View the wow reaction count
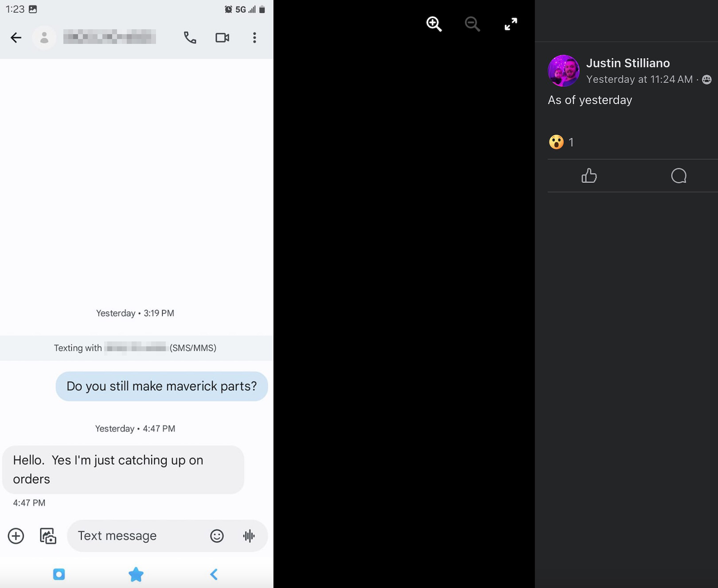This screenshot has height=588, width=718. [561, 142]
